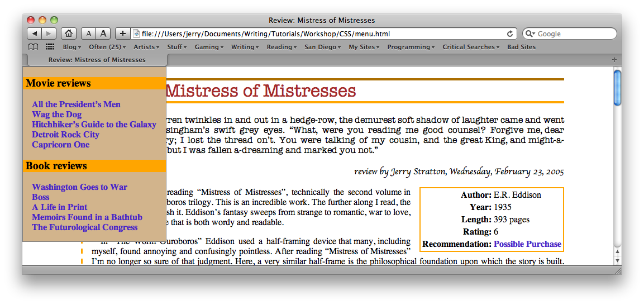Follow the Possible Purchase recommendation link
Image resolution: width=644 pixels, height=305 pixels.
coord(527,244)
